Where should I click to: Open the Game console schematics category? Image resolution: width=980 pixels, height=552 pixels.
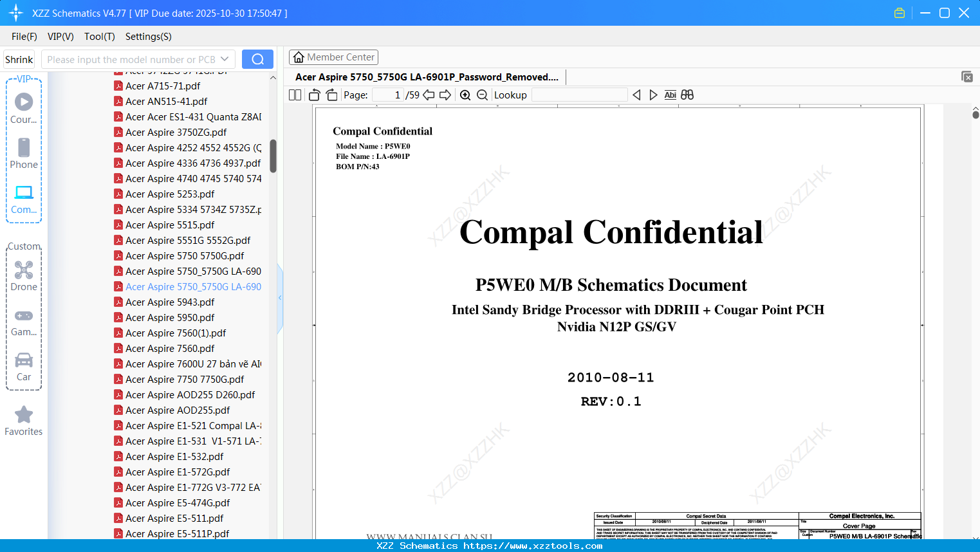(24, 322)
